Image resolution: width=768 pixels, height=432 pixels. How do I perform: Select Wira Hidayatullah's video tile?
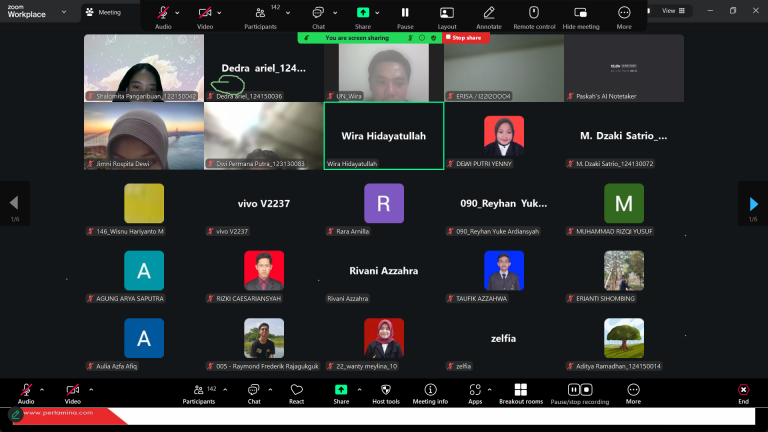[384, 136]
